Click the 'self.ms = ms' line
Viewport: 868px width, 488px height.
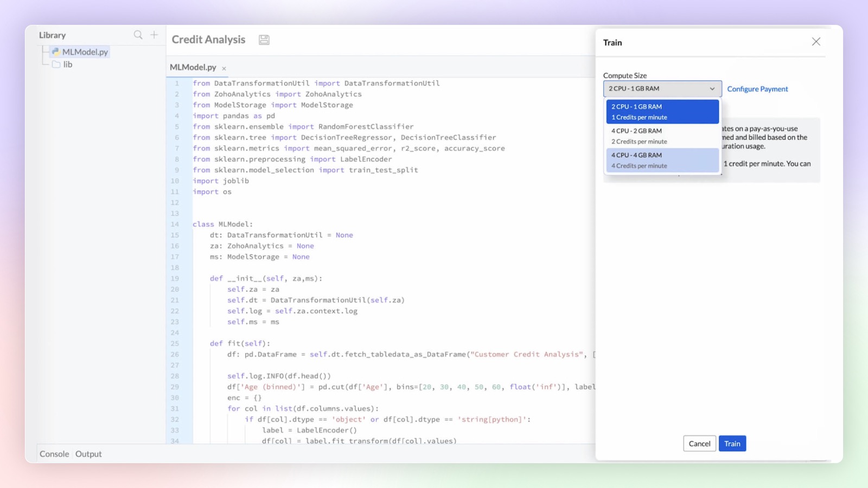coord(253,322)
